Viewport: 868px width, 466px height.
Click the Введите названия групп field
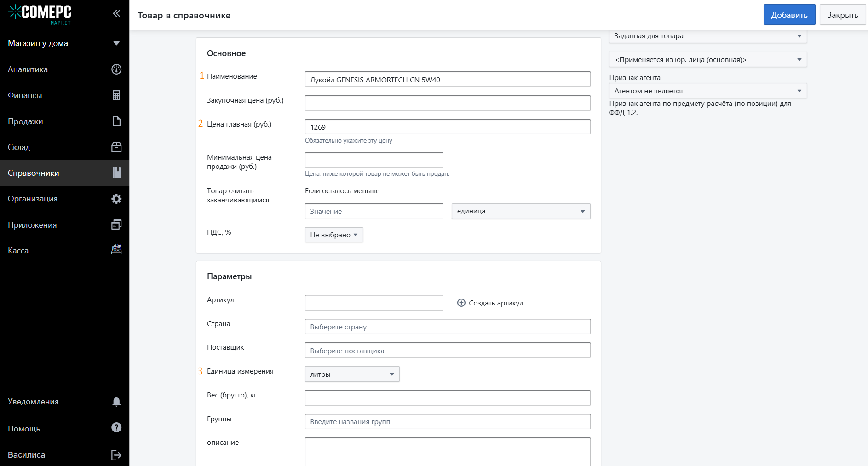448,422
